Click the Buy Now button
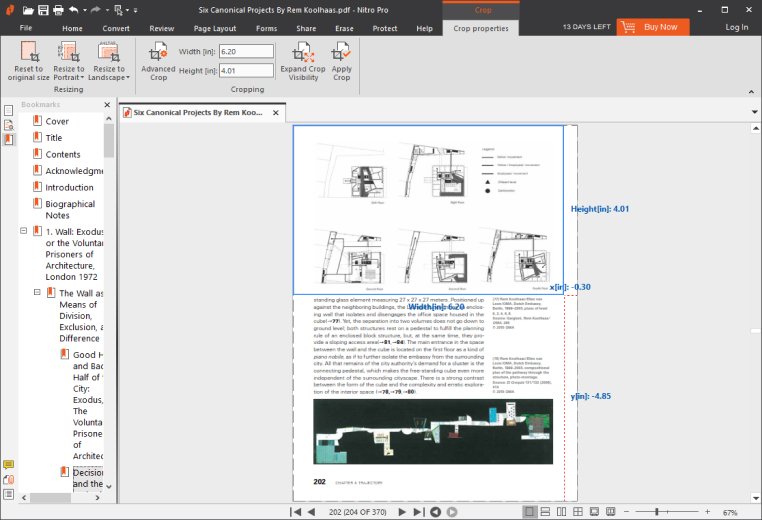Viewport: 762px width, 520px height. [653, 27]
